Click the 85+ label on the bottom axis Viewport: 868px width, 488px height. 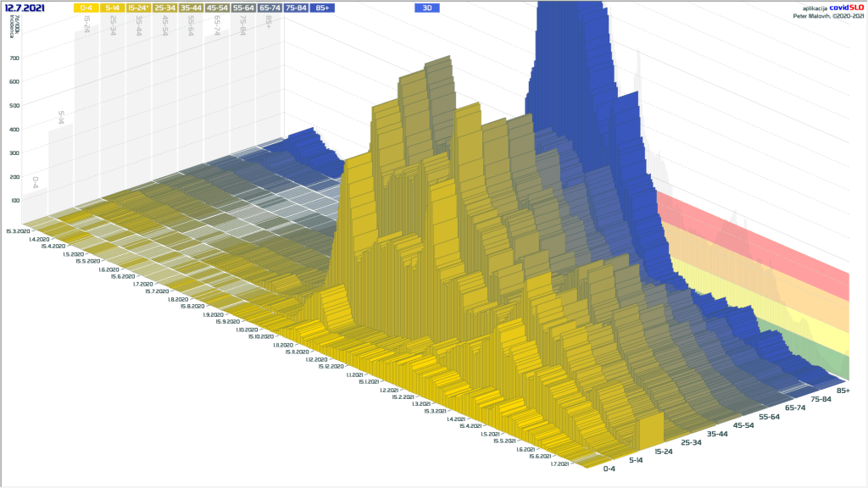843,391
